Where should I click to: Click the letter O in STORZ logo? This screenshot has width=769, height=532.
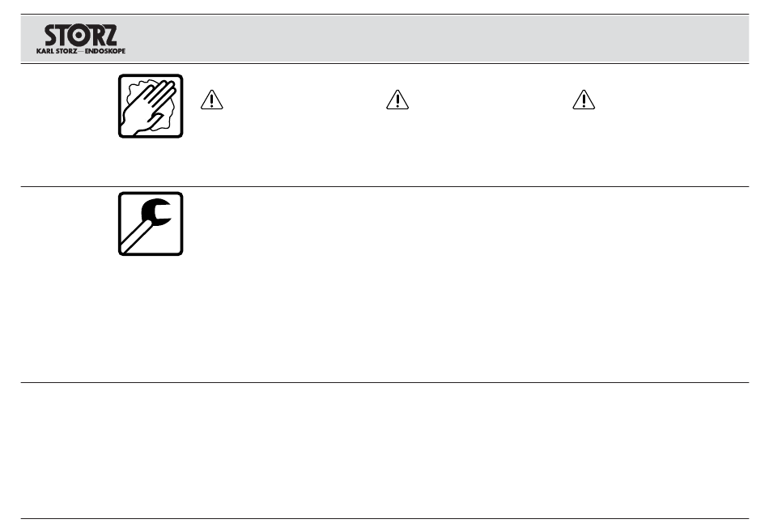point(78,36)
